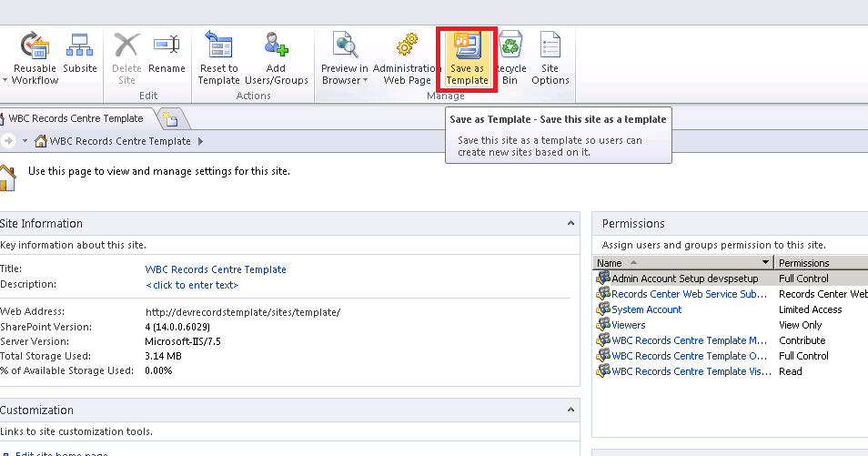Open Administration Web Page
Screen dimensions: 868x456
[x=407, y=58]
